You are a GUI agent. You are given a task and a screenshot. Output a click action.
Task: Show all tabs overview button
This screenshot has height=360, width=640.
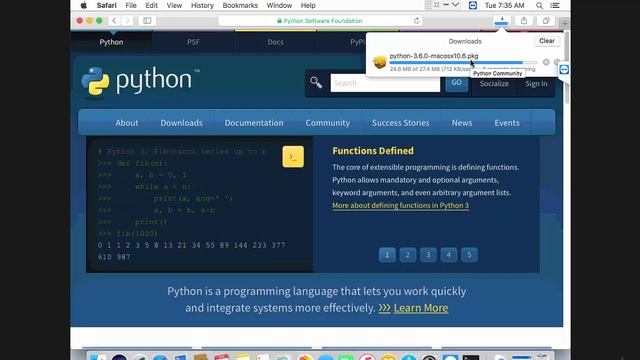click(546, 20)
